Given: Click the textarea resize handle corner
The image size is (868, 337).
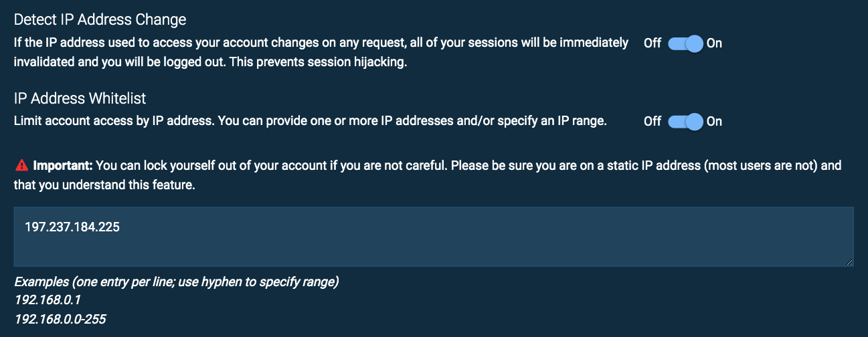Looking at the screenshot, I should coord(850,263).
